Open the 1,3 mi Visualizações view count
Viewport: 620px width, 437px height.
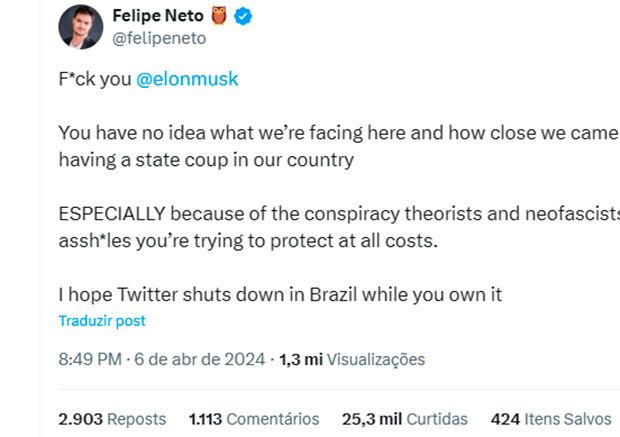tap(352, 359)
